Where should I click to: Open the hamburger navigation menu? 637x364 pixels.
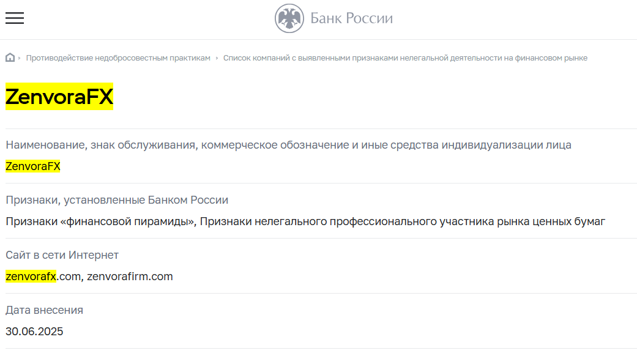coord(15,18)
